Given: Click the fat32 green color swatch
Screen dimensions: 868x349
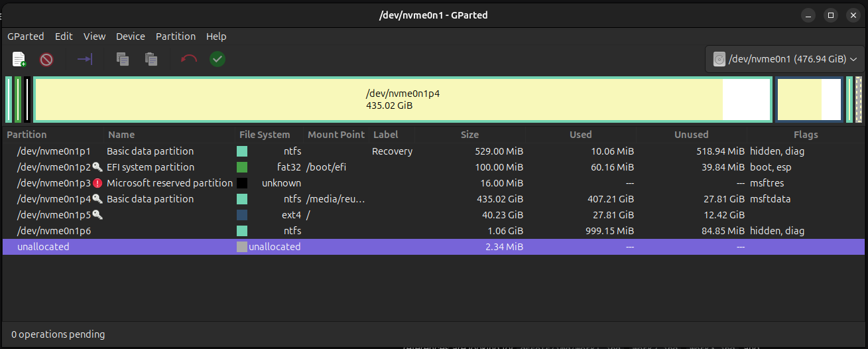Looking at the screenshot, I should [242, 167].
